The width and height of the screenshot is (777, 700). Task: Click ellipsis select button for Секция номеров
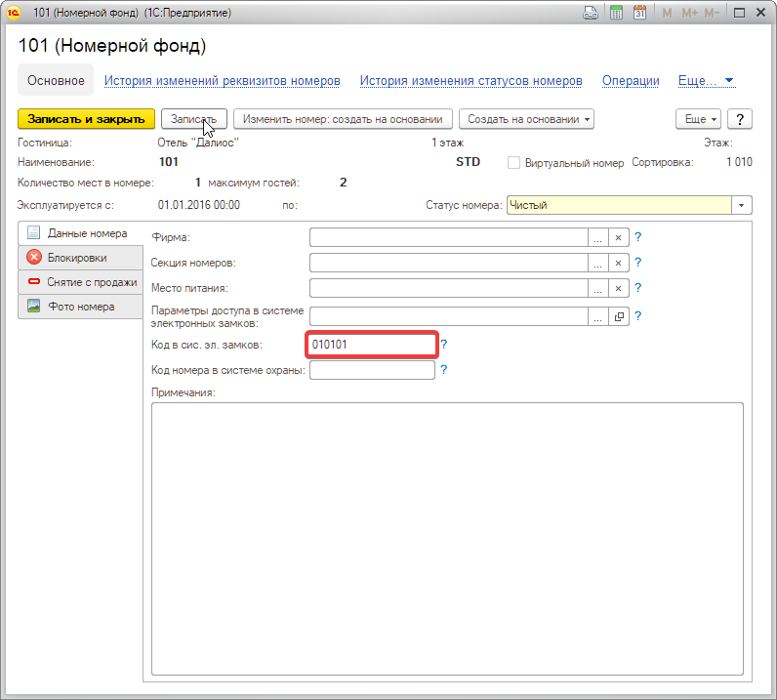[598, 263]
